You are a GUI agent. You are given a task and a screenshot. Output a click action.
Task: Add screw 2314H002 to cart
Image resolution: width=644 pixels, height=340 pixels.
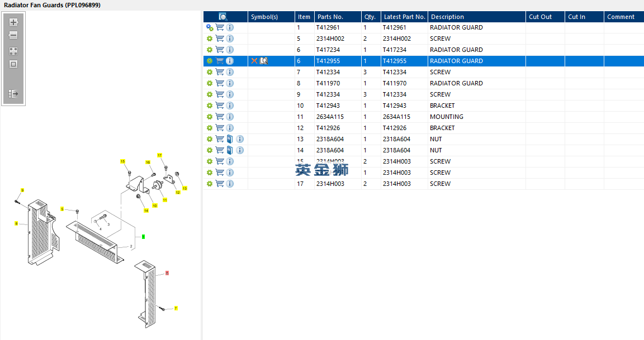220,39
